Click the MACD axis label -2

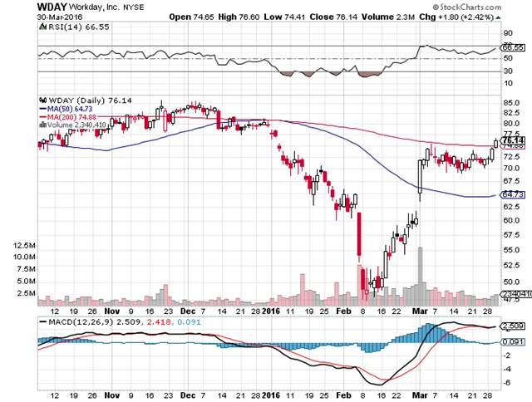(507, 355)
